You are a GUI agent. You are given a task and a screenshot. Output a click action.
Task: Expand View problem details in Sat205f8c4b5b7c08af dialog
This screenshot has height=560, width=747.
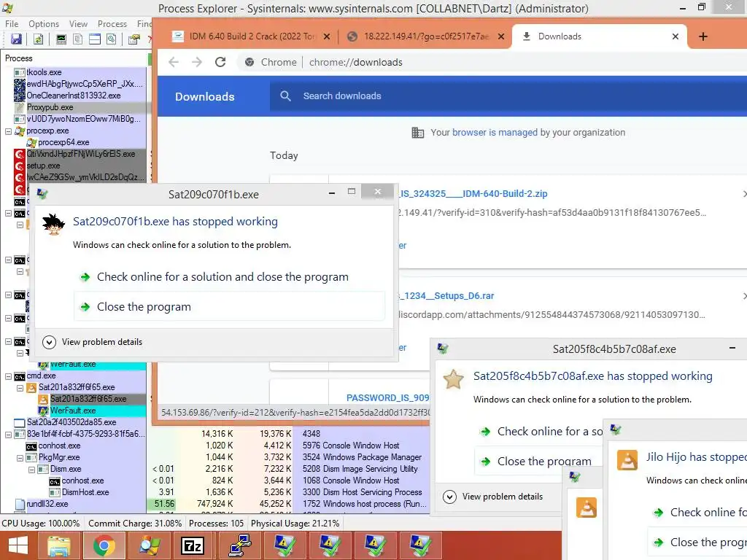click(493, 497)
